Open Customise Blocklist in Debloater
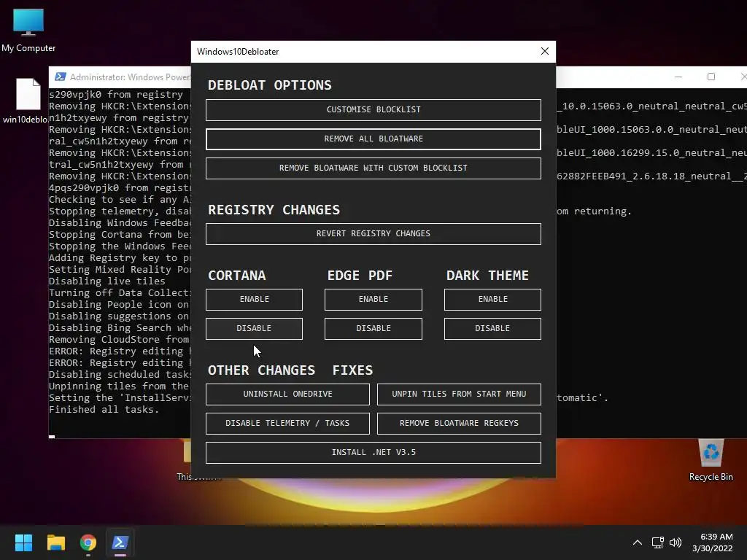This screenshot has height=560, width=747. [373, 109]
